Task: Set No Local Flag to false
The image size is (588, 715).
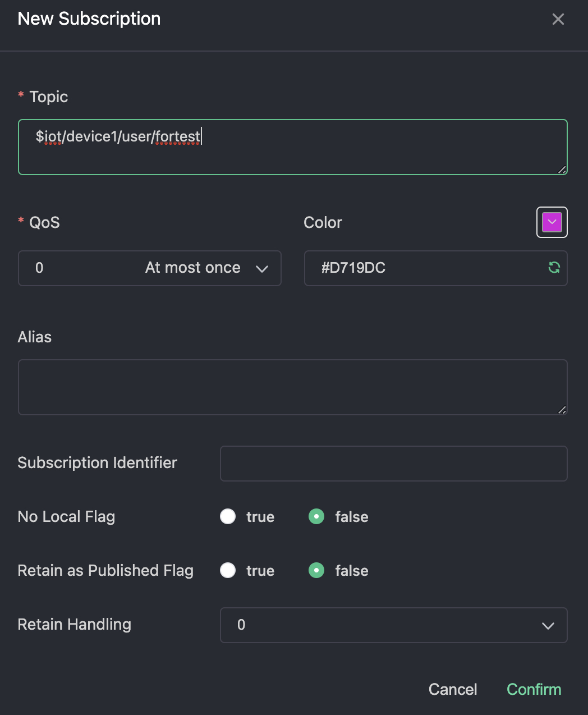Action: (316, 516)
